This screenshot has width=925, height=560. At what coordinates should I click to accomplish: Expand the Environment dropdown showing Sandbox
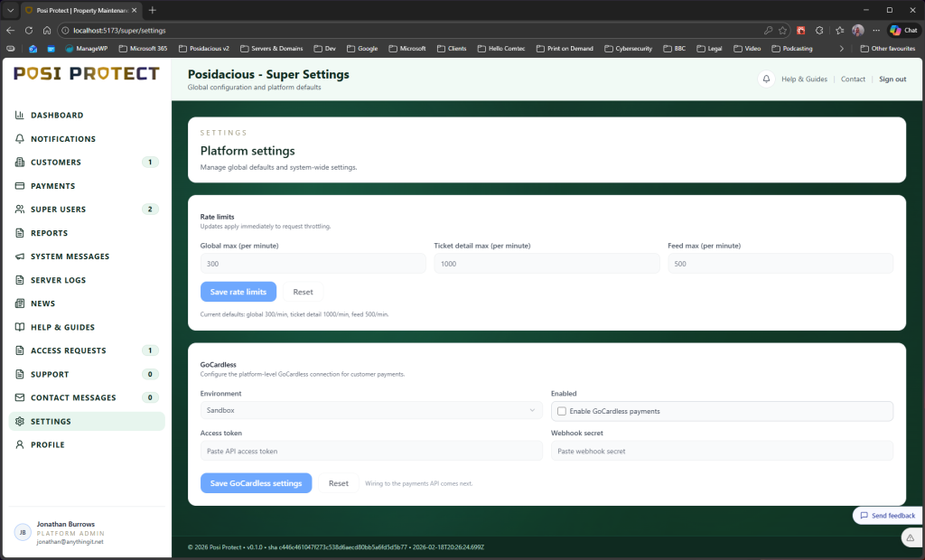(370, 411)
